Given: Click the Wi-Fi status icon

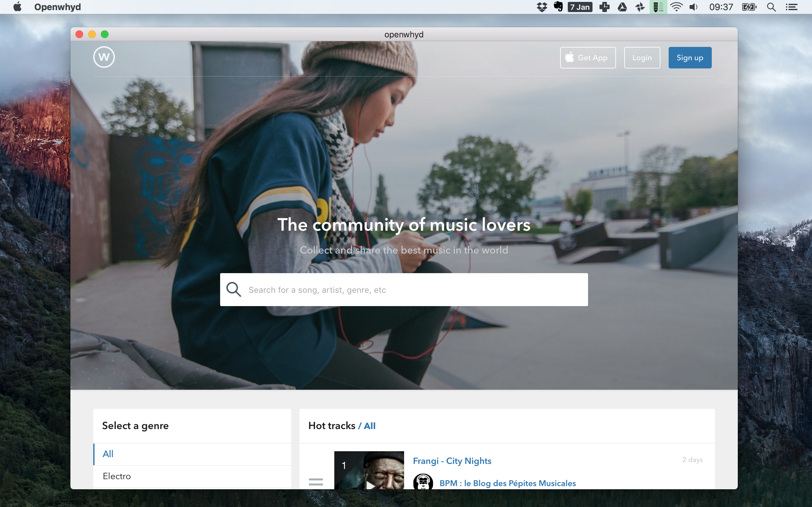Looking at the screenshot, I should click(676, 7).
